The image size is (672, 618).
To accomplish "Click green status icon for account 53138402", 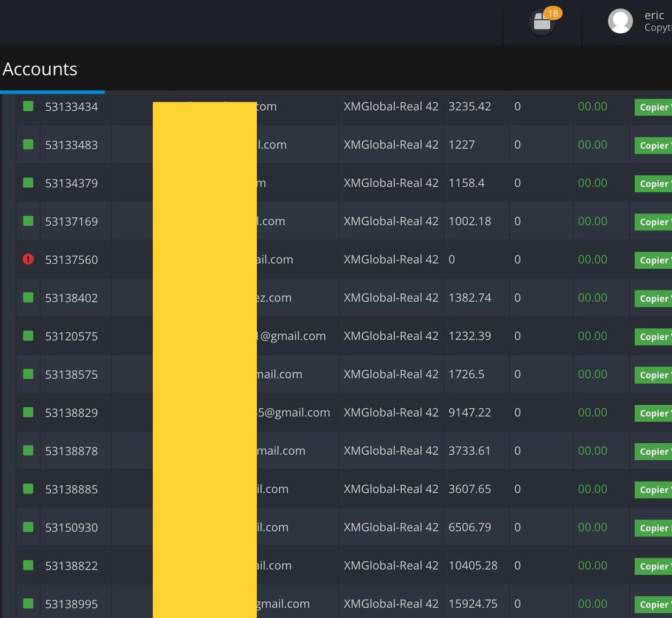I will 28,297.
